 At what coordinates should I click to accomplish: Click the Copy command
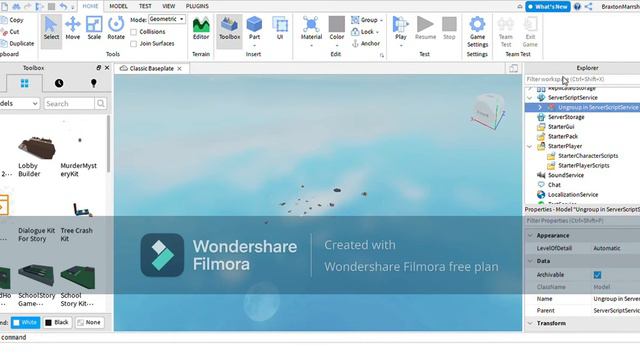(x=12, y=20)
